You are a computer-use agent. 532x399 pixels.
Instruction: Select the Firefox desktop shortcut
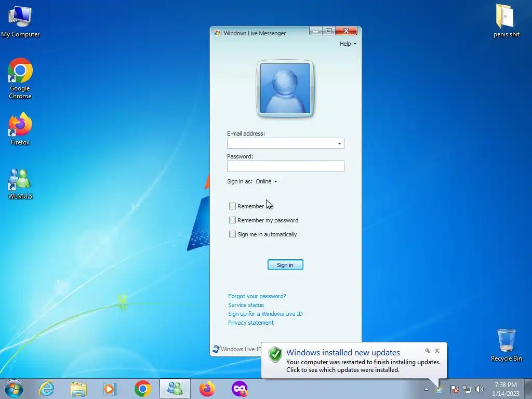(20, 129)
